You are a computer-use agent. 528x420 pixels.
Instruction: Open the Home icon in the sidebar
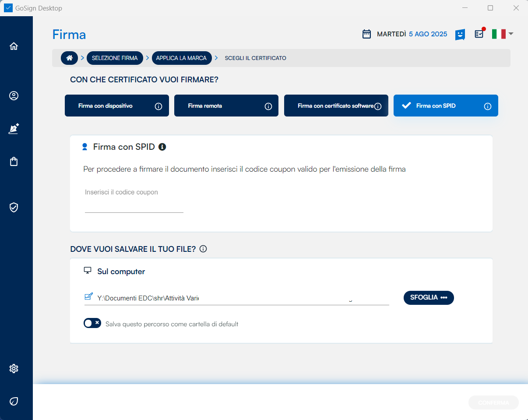(14, 46)
